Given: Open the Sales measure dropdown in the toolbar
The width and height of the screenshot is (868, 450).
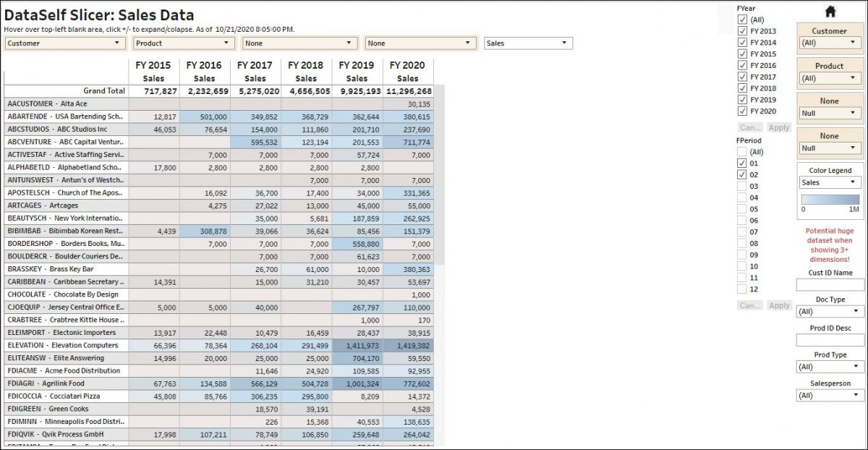Looking at the screenshot, I should (x=528, y=43).
